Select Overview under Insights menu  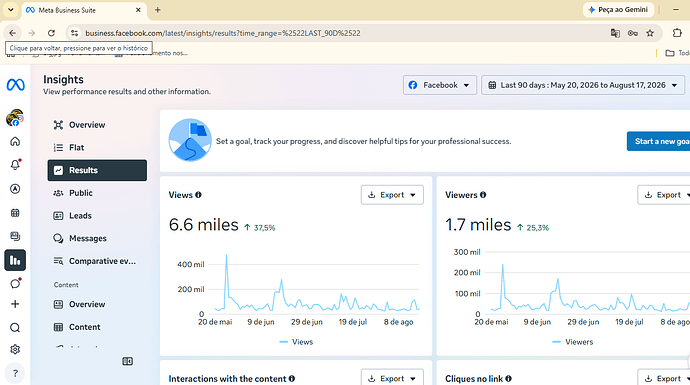97,125
